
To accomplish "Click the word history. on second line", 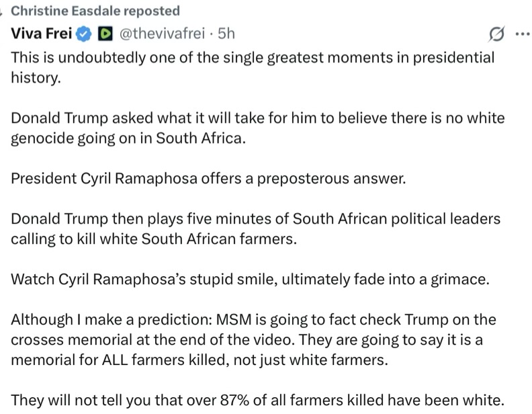I will coord(36,78).
